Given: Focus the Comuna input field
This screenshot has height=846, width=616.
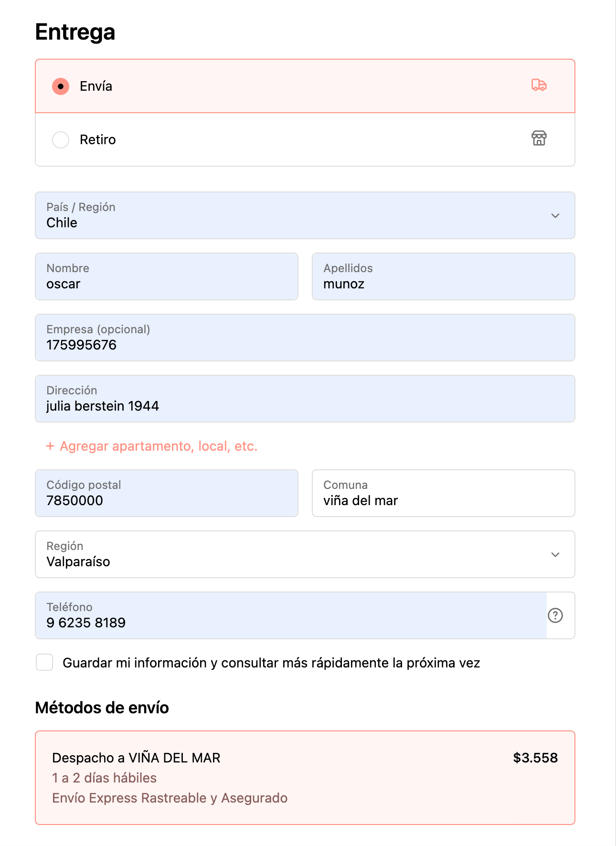Looking at the screenshot, I should [443, 494].
